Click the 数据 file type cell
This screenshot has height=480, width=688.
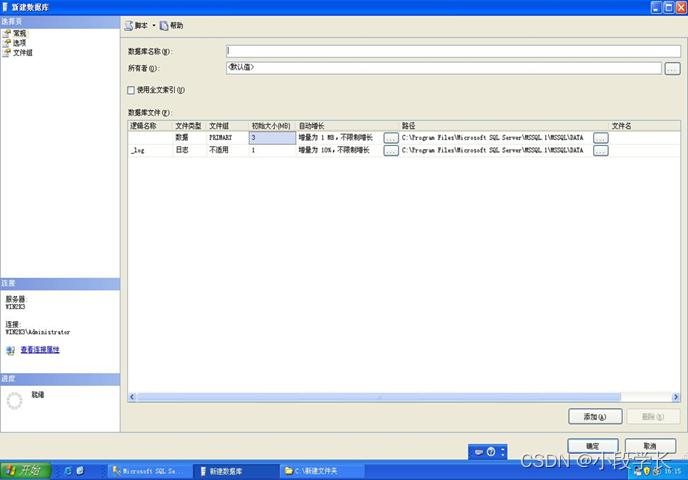(x=189, y=138)
